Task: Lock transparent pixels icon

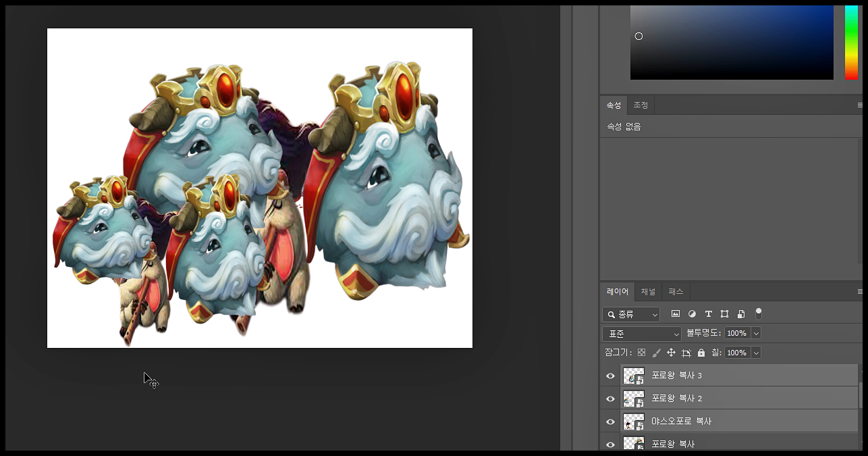Action: tap(641, 353)
